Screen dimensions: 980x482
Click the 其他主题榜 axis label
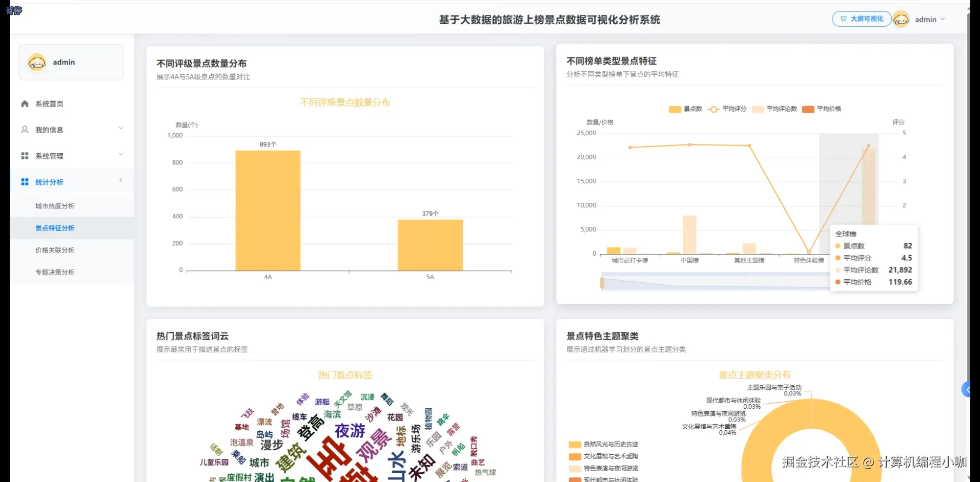coord(749,261)
